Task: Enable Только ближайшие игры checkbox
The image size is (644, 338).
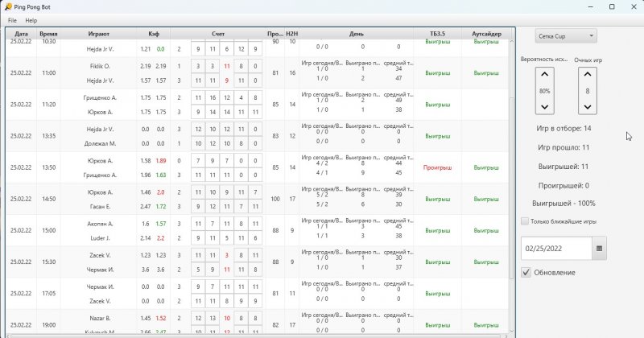Action: (526, 221)
